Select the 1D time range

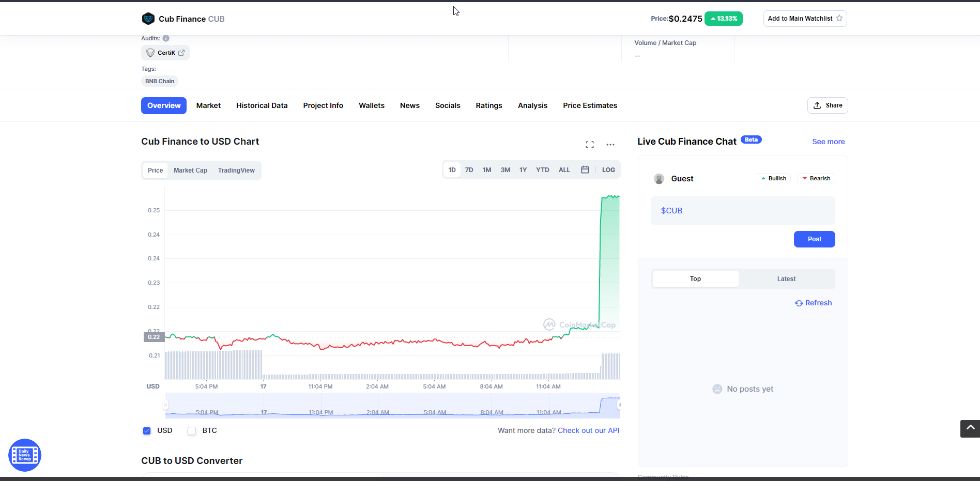point(452,170)
